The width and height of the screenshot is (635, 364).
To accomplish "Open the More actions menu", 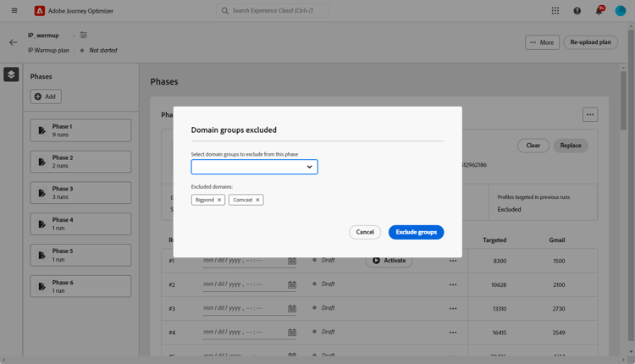I will 542,42.
